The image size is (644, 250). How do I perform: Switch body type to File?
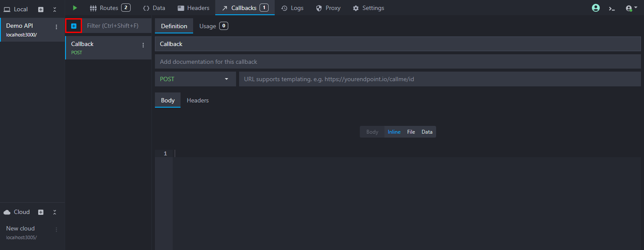pyautogui.click(x=411, y=132)
